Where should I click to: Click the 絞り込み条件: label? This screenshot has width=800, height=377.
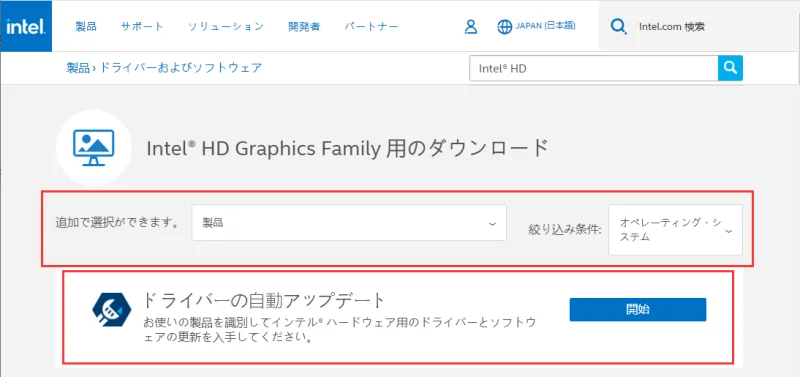click(x=565, y=230)
